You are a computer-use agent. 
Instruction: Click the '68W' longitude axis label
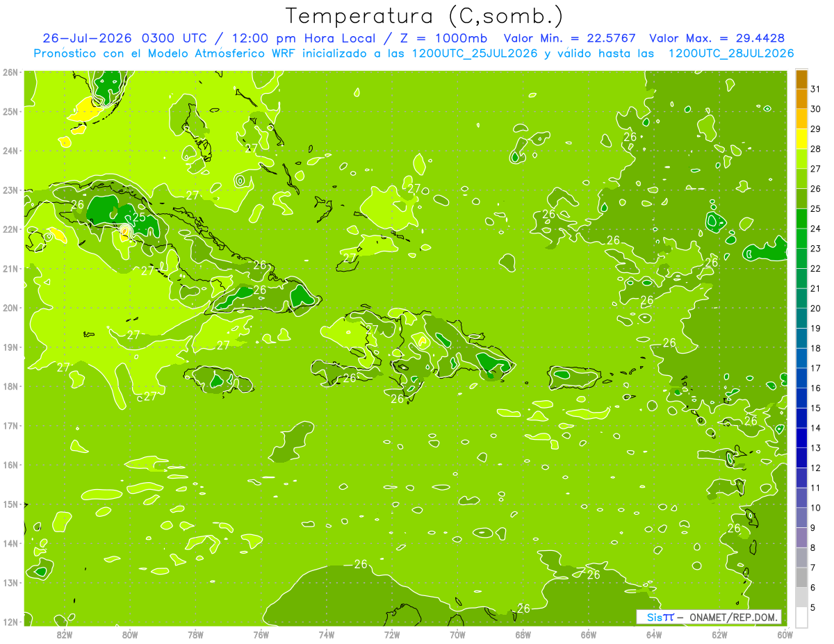tap(523, 635)
